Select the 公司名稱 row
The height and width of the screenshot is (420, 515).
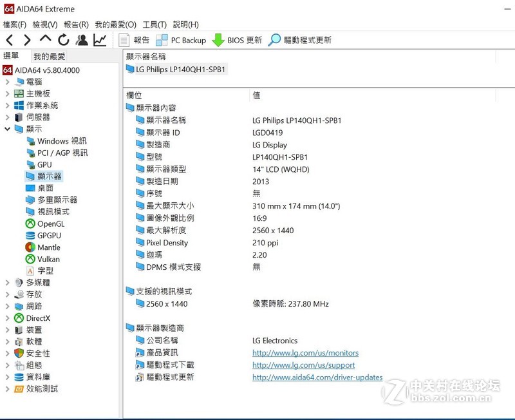[162, 341]
